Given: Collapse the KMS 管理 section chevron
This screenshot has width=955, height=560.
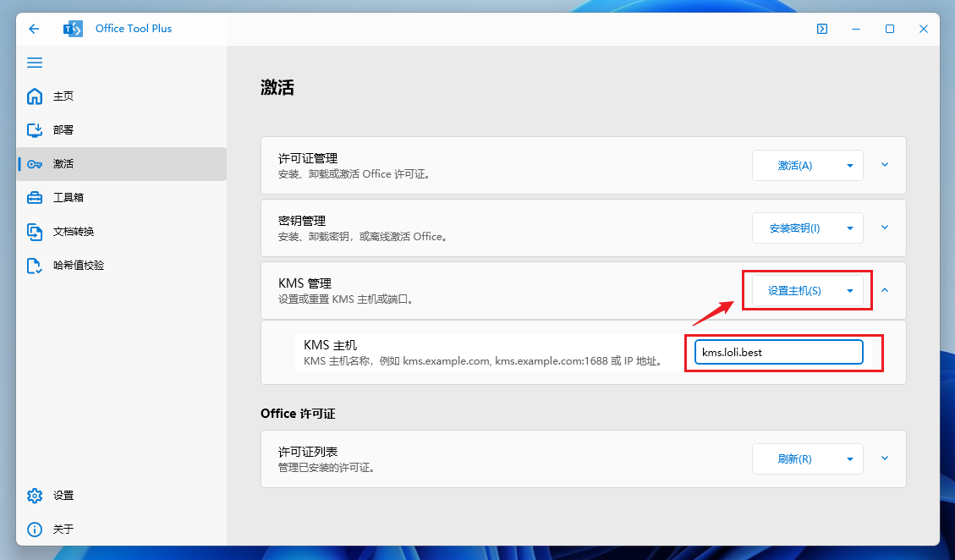Looking at the screenshot, I should pyautogui.click(x=885, y=290).
